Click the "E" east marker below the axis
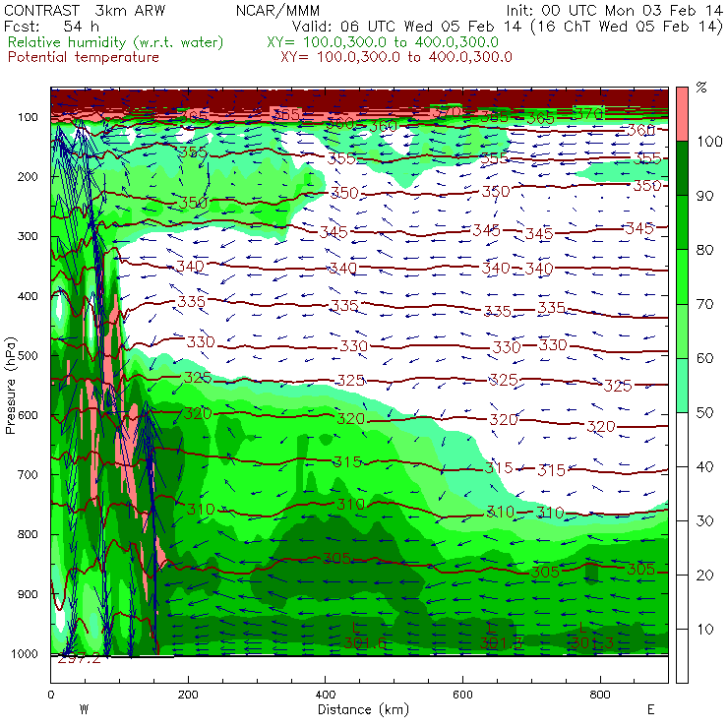This screenshot has height=728, width=728. [651, 710]
